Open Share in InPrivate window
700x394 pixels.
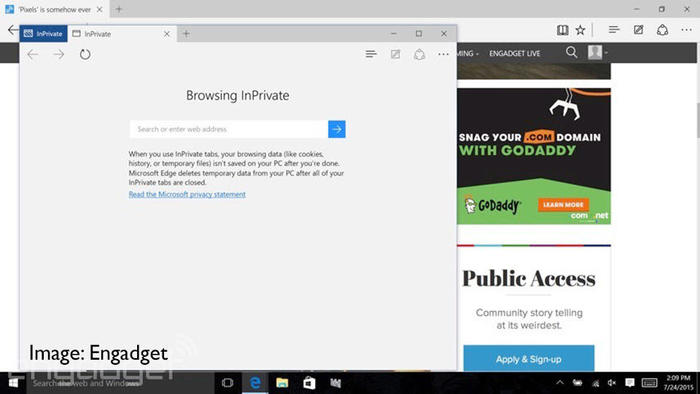(419, 54)
